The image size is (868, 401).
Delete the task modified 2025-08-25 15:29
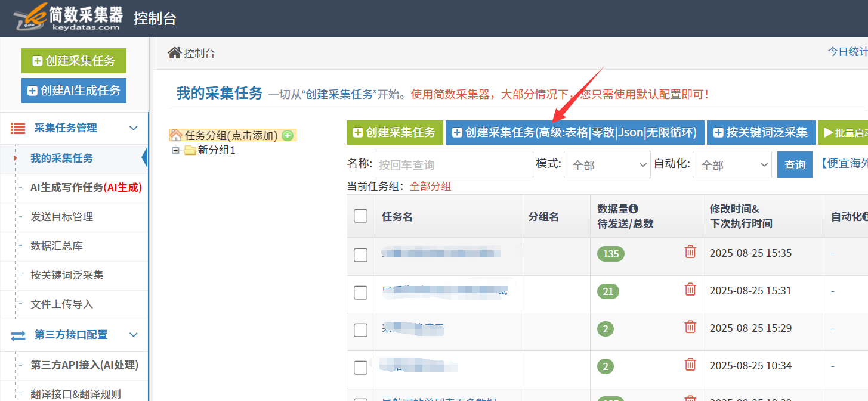[x=690, y=327]
